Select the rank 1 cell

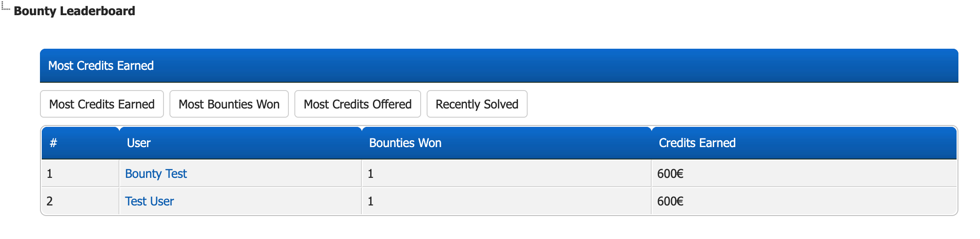80,174
